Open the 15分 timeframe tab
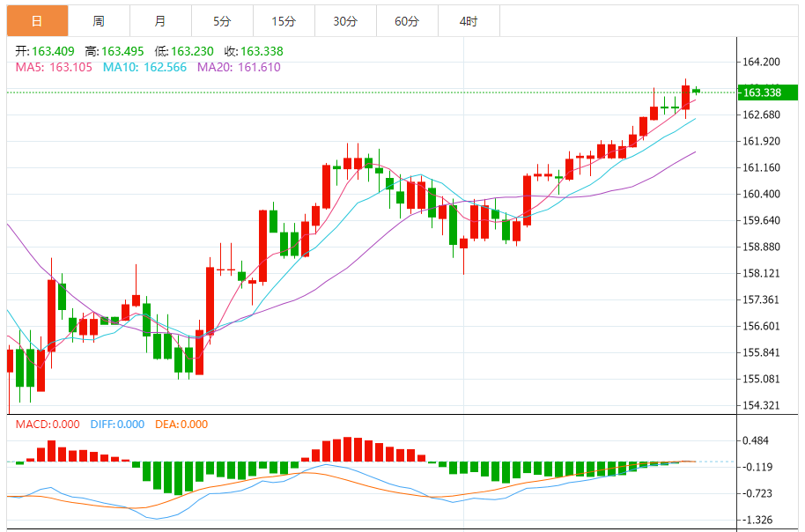Image resolution: width=805 pixels, height=532 pixels. point(284,21)
